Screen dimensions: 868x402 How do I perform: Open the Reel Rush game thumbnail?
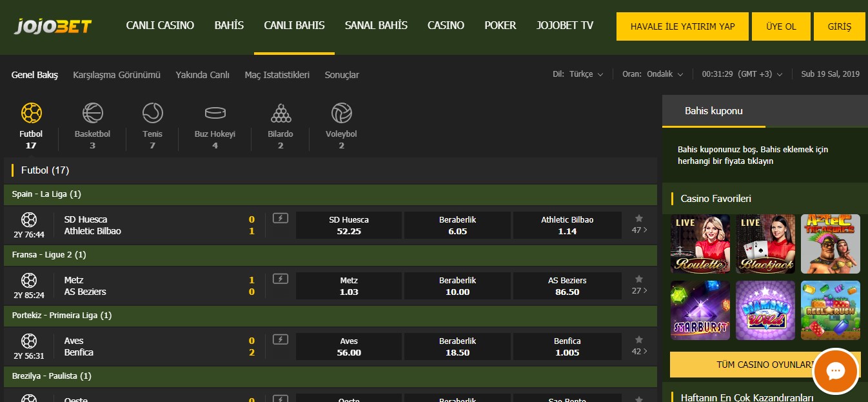tap(831, 310)
